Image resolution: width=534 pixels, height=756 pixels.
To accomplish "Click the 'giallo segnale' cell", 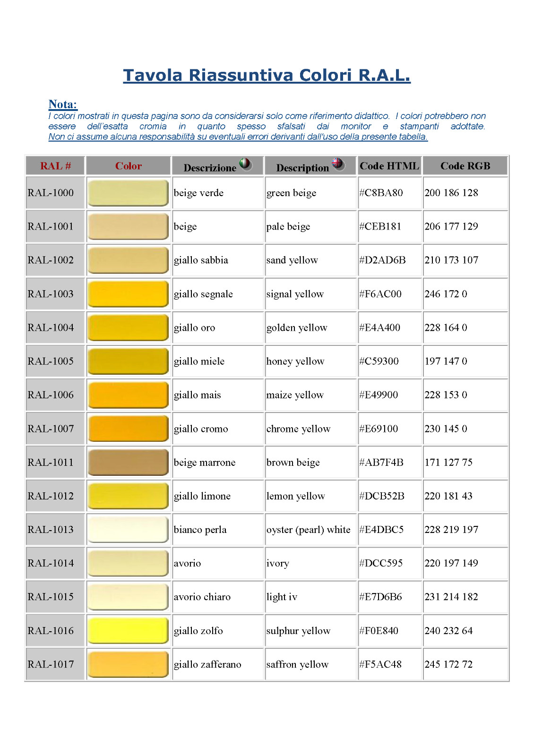I will (x=218, y=294).
